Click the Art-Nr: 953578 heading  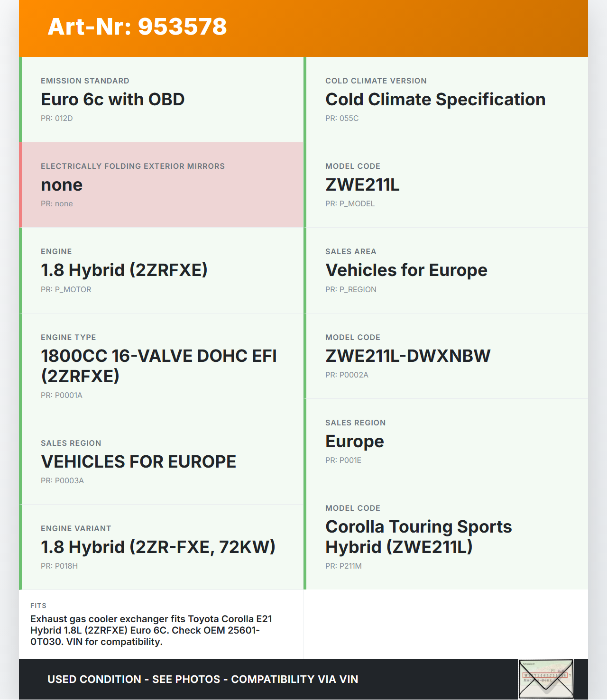click(x=138, y=27)
